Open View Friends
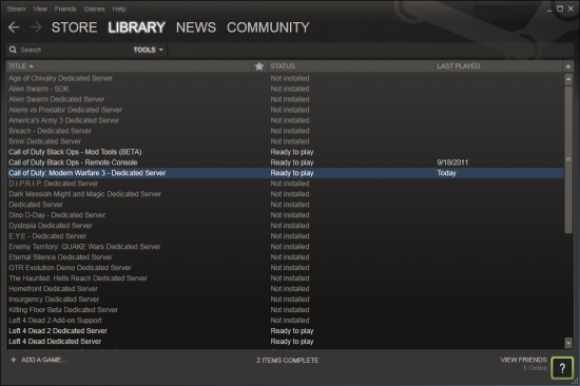This screenshot has height=386, width=580. [523, 360]
